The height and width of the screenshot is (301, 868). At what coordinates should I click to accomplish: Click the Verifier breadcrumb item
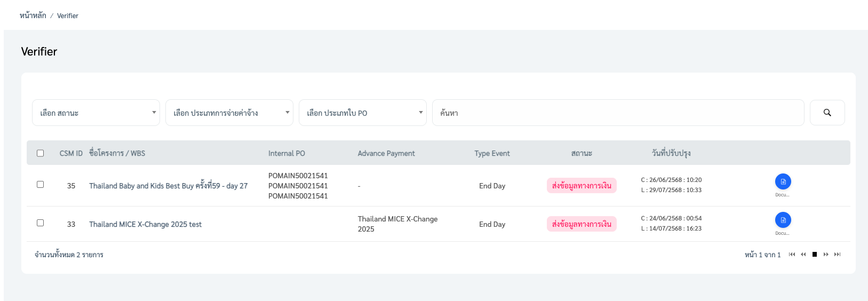68,16
